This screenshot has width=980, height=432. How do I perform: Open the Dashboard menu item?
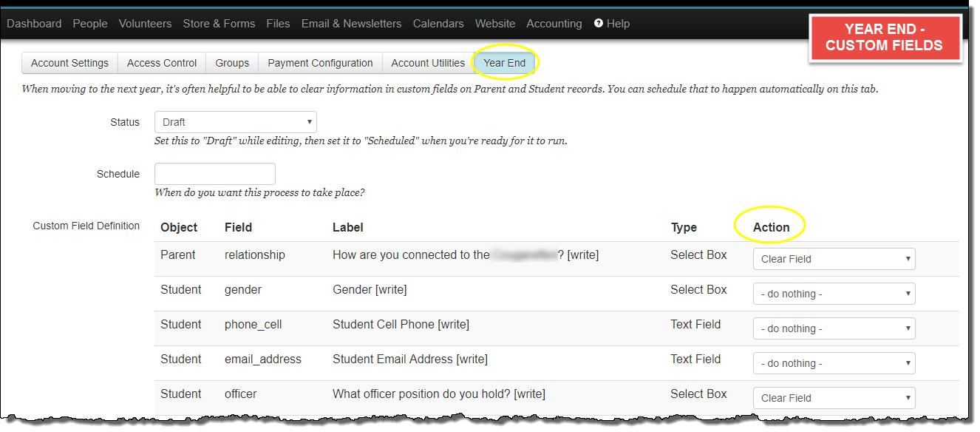(x=34, y=24)
